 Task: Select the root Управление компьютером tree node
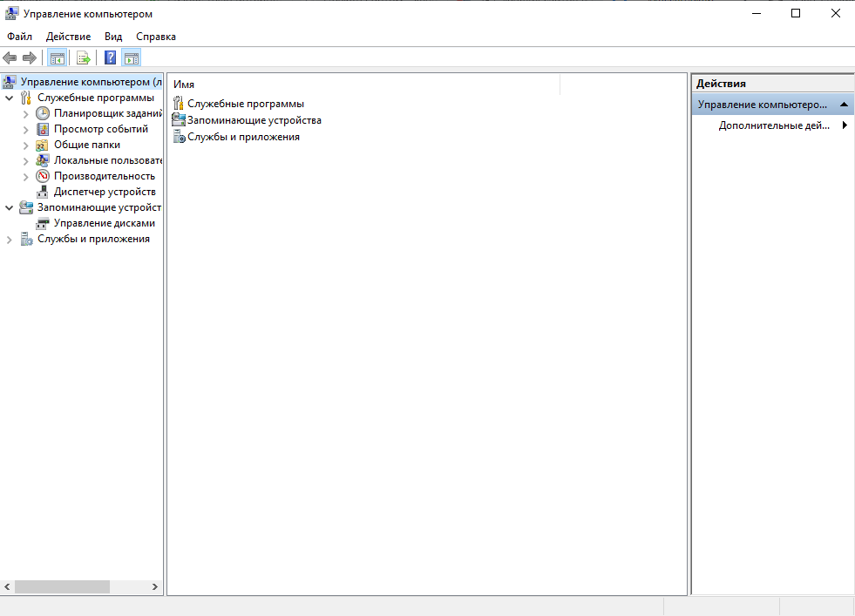[x=91, y=82]
